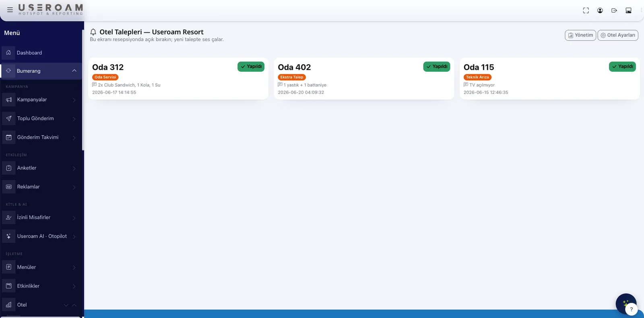Click the note icon in the Oda 312 card
Image resolution: width=644 pixels, height=318 pixels.
pyautogui.click(x=95, y=85)
